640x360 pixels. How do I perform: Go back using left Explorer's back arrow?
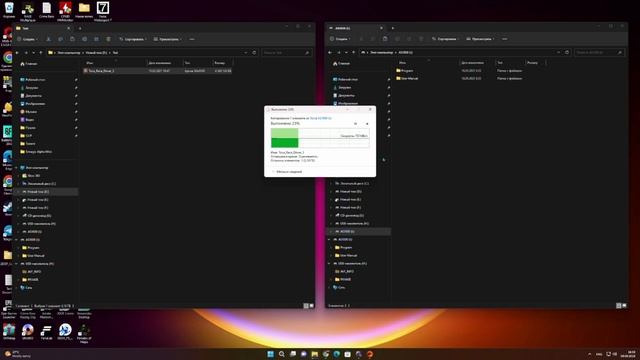[17, 53]
